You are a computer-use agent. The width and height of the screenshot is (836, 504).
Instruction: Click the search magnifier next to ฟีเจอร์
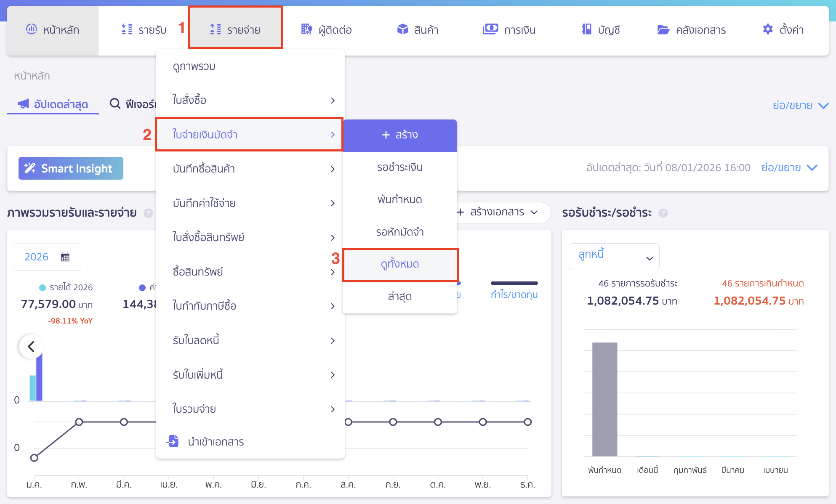pyautogui.click(x=114, y=104)
